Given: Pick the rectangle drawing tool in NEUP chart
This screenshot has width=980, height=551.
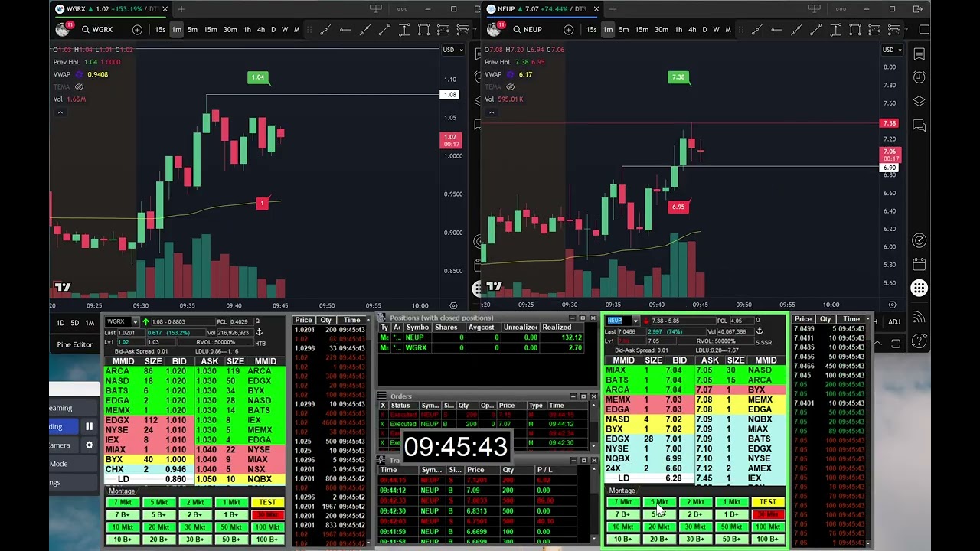Looking at the screenshot, I should pyautogui.click(x=854, y=30).
